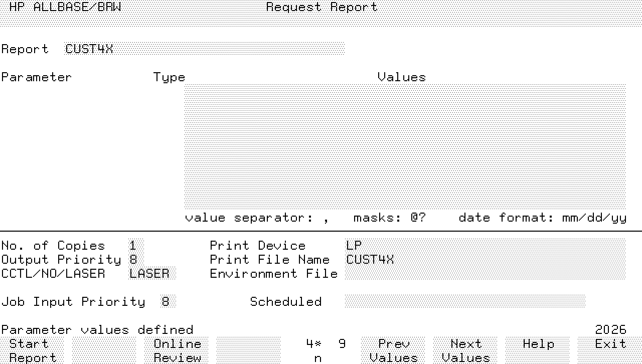This screenshot has width=642, height=364.
Task: Click the Output Priority value field
Action: [133, 260]
